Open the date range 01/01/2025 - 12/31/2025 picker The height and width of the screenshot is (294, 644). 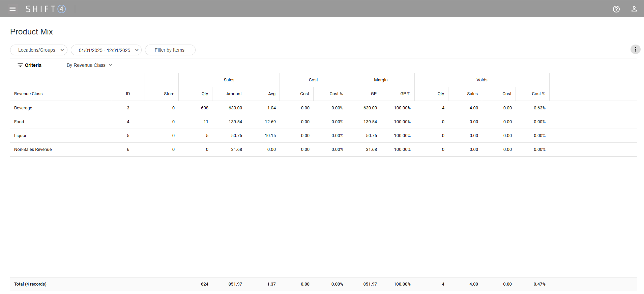pyautogui.click(x=106, y=50)
